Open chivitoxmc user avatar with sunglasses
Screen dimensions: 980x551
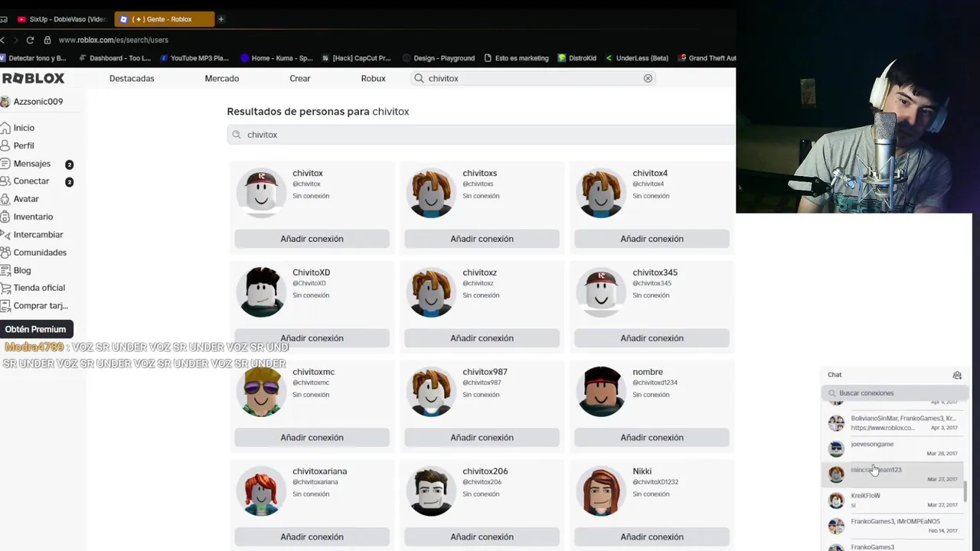point(261,392)
